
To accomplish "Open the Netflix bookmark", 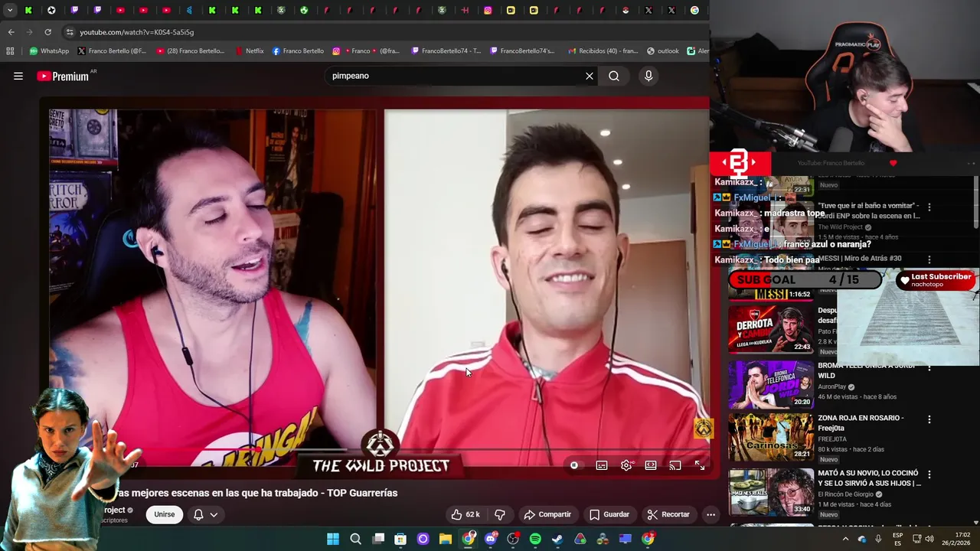I will [x=249, y=51].
